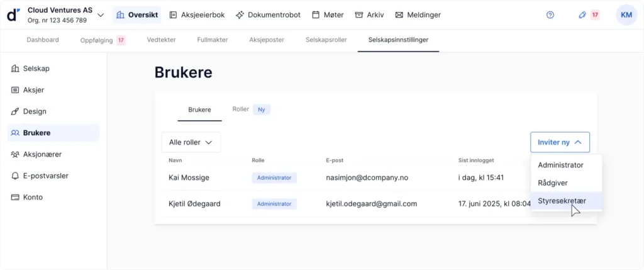Open notifications icon with 17 badge
Viewport: 644px width, 270px height.
(x=588, y=14)
